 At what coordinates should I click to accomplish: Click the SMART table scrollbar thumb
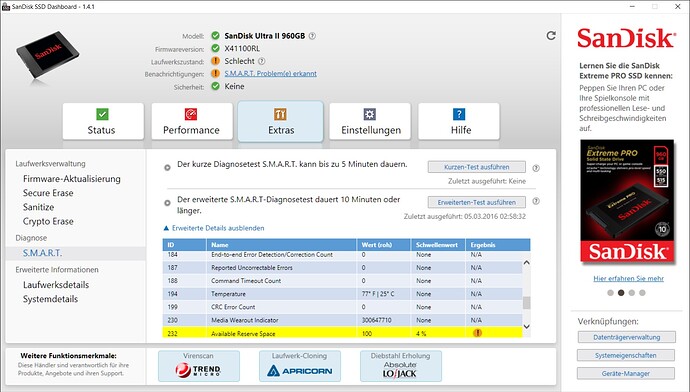[526, 303]
